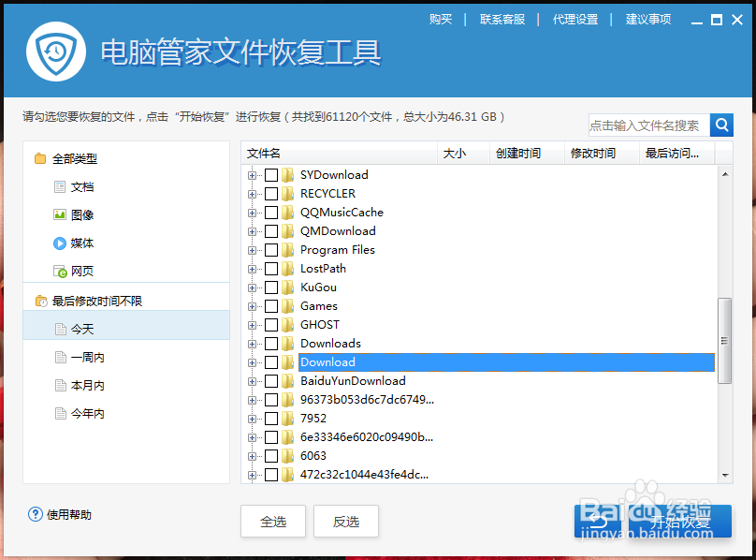Click the 今天 file icon

coord(60,330)
